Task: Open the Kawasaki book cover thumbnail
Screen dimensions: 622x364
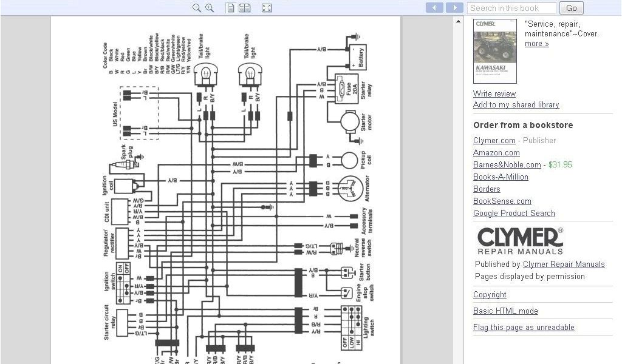Action: (494, 51)
